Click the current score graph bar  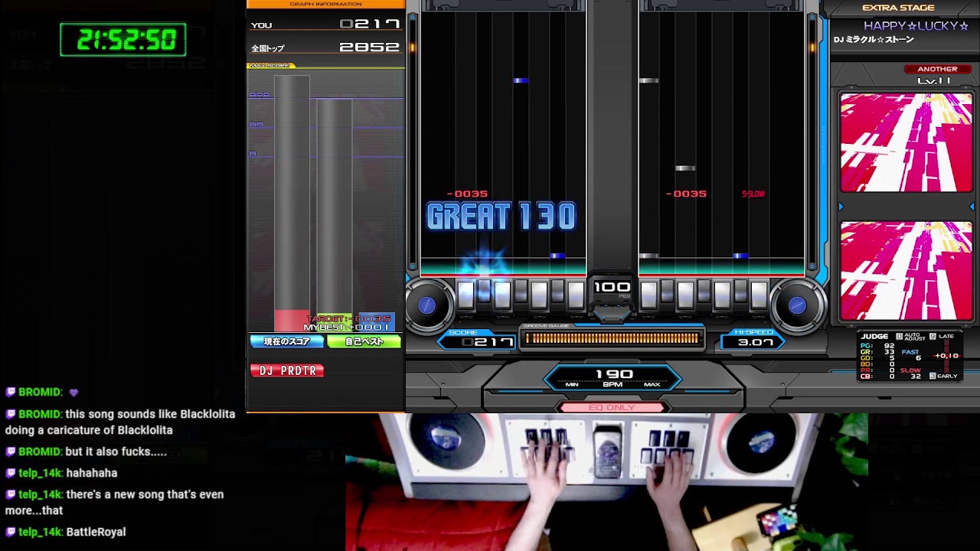click(292, 204)
